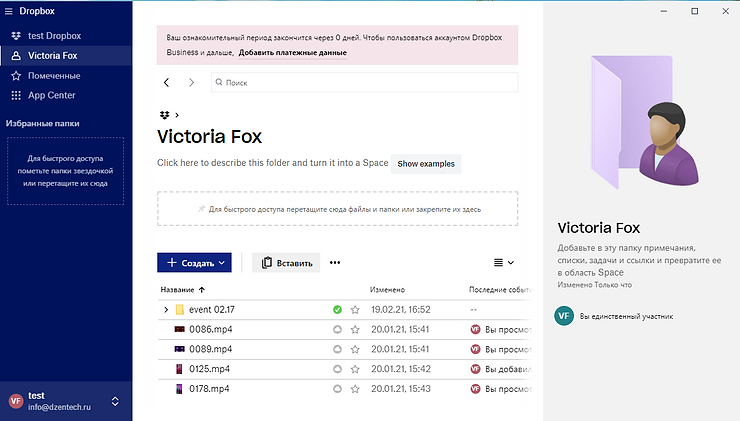The image size is (740, 421).
Task: Star the 0178.mp4 file
Action: click(355, 389)
